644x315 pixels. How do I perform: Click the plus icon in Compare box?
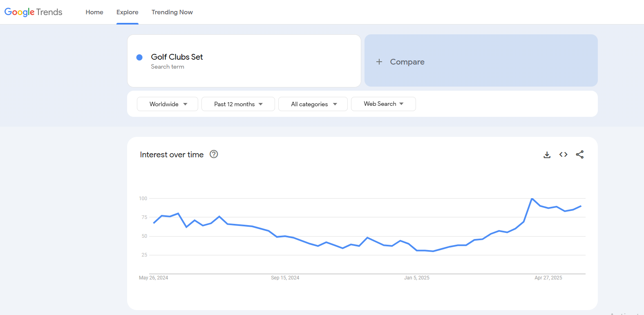[379, 62]
